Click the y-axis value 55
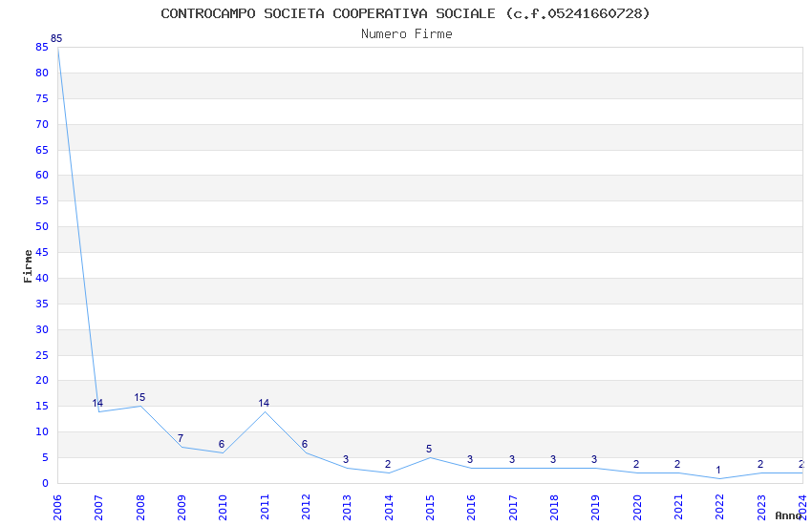 pos(42,200)
